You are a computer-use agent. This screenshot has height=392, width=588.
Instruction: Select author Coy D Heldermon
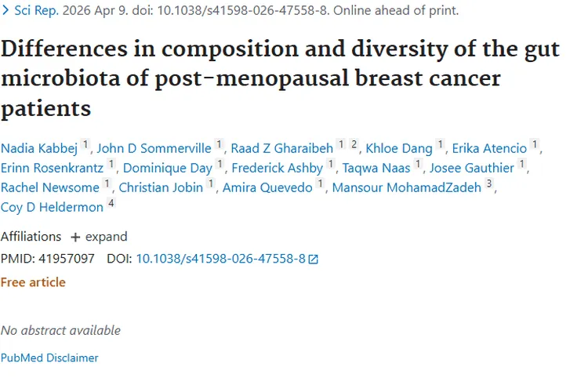click(x=52, y=207)
